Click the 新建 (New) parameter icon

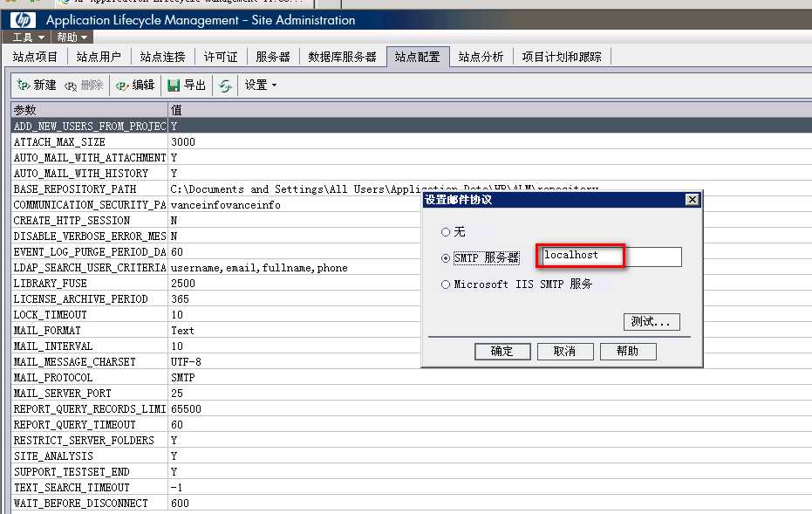[x=24, y=85]
